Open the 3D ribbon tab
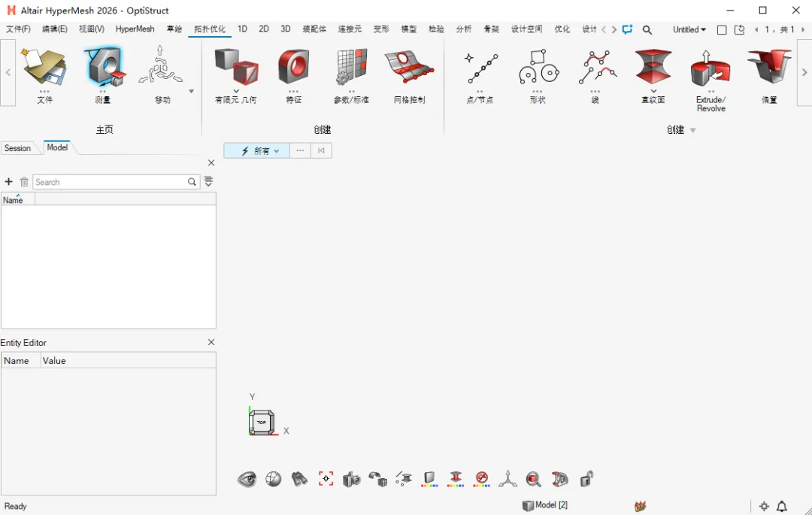 click(x=286, y=29)
